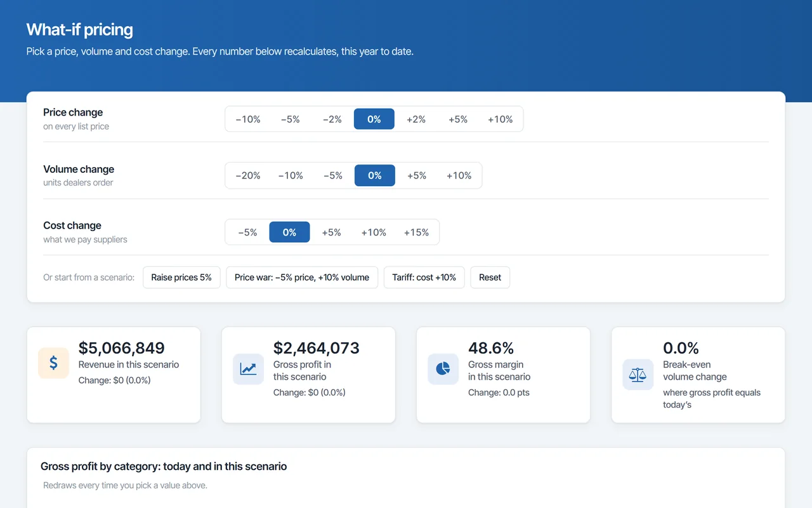The width and height of the screenshot is (812, 508).
Task: Click the $5,066,849 revenue value
Action: [x=122, y=348]
